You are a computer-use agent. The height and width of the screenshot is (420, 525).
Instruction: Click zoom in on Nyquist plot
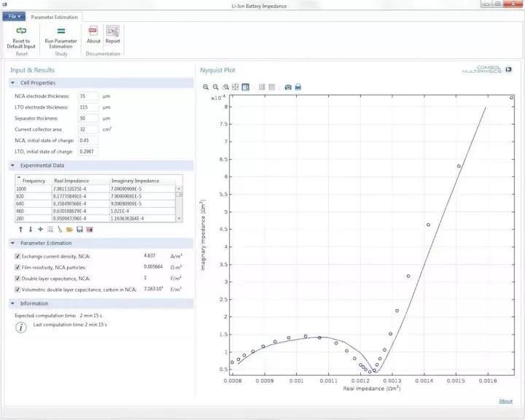point(206,87)
